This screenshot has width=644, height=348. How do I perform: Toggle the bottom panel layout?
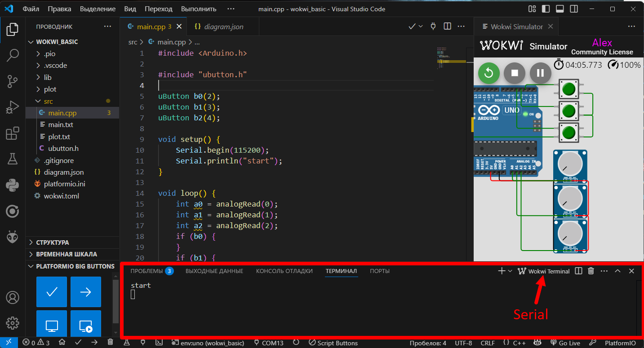click(560, 9)
